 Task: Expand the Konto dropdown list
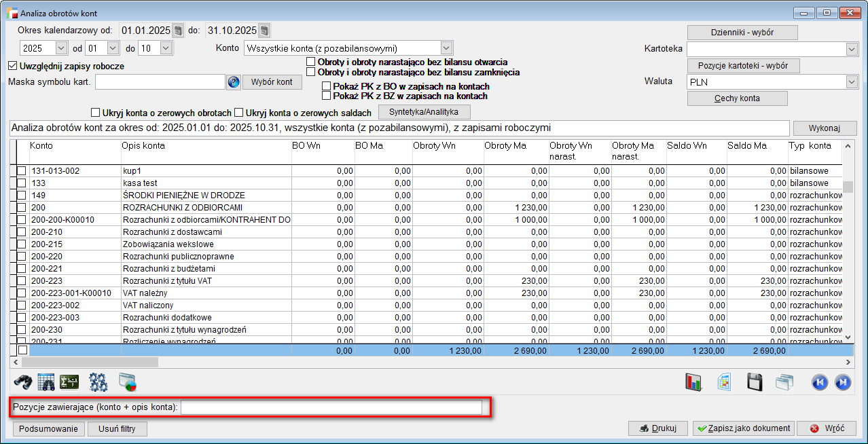click(x=446, y=48)
